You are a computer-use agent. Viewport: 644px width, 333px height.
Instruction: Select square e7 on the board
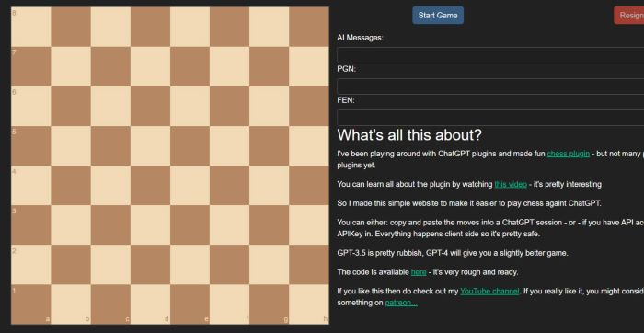click(x=190, y=66)
